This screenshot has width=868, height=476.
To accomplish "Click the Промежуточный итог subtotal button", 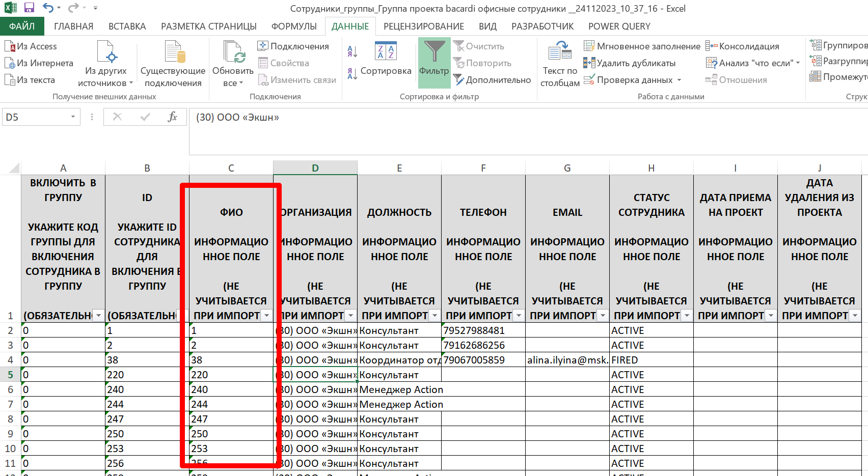I will (x=838, y=77).
